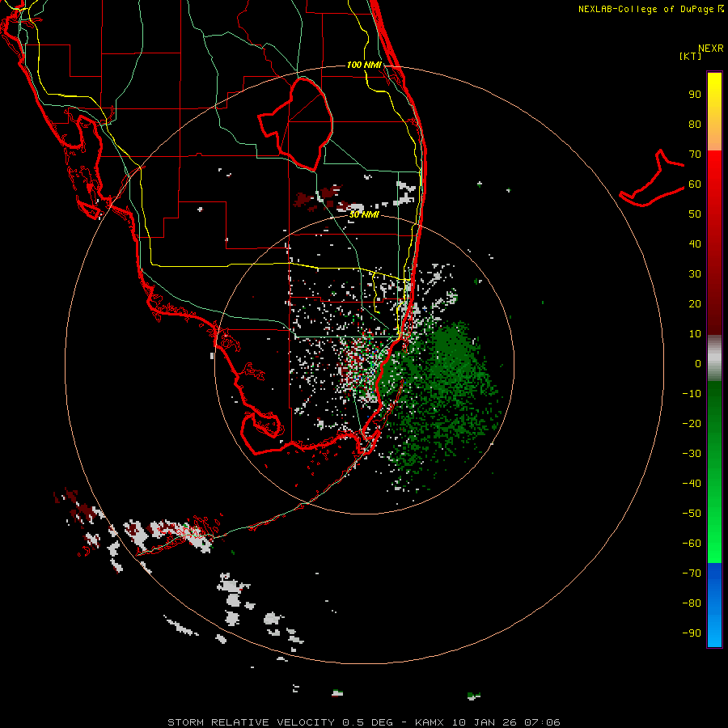Select the NEXR label above the scale

click(x=711, y=49)
